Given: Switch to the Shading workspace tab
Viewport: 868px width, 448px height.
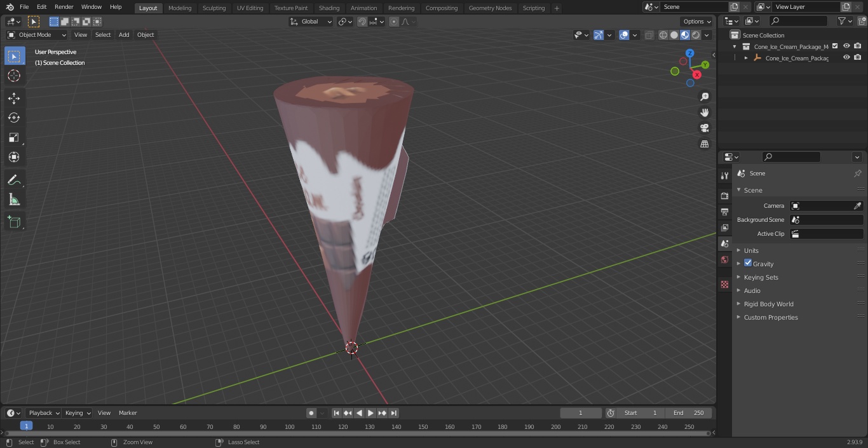Looking at the screenshot, I should point(329,8).
